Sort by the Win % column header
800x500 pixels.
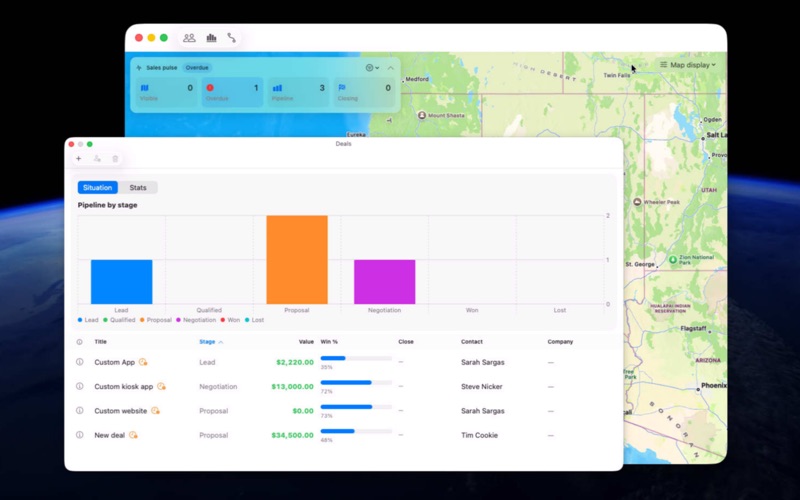pos(329,342)
